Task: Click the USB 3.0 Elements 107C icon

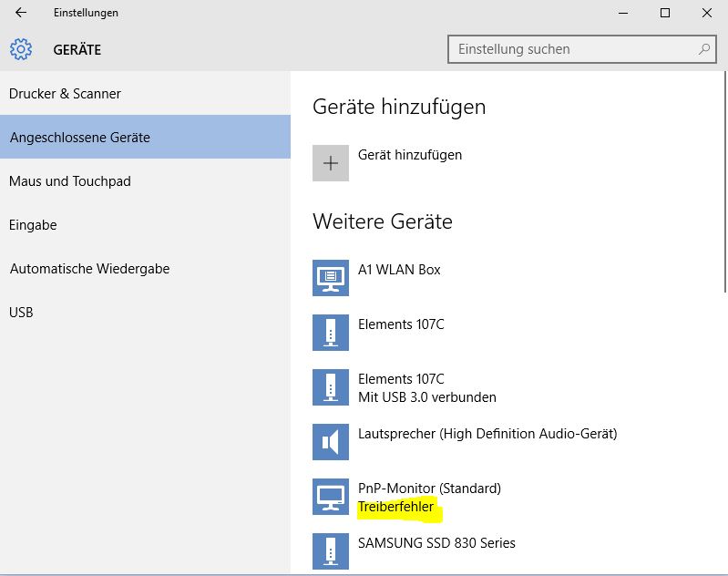Action: (x=331, y=387)
